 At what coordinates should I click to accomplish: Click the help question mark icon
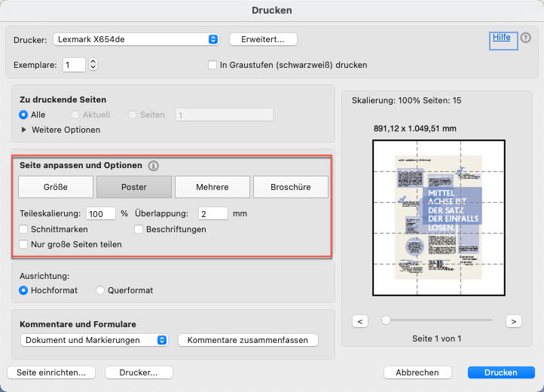click(x=526, y=38)
